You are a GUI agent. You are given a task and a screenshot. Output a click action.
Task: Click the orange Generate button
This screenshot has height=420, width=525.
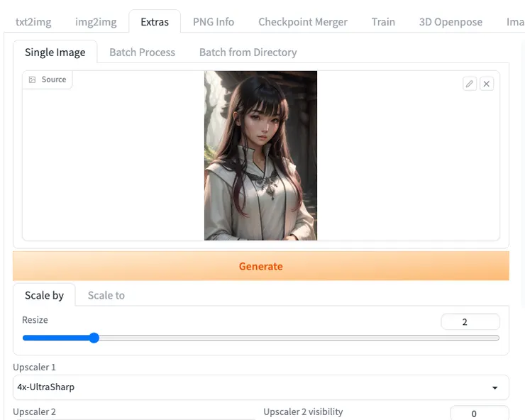(261, 266)
